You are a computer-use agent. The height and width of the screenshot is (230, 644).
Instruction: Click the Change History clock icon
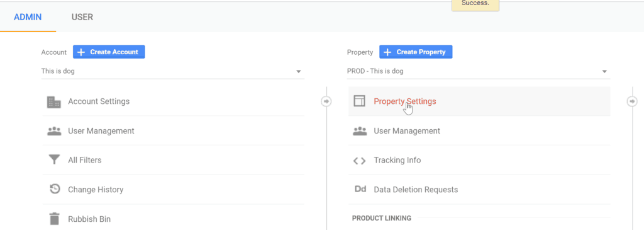[x=54, y=190]
